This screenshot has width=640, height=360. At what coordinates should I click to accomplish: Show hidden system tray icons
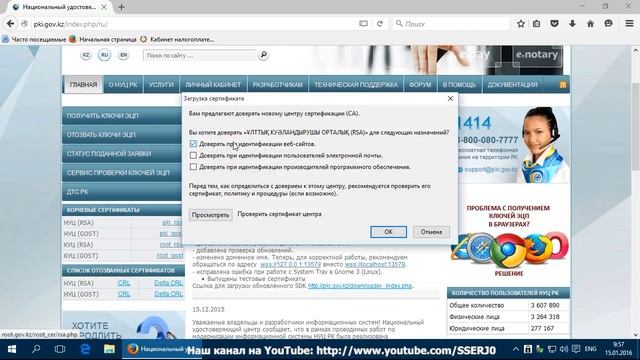[x=516, y=349]
